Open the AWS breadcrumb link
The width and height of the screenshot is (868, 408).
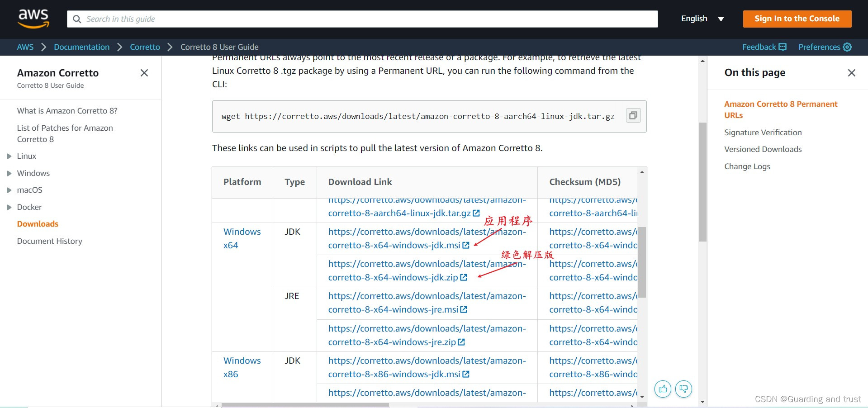pyautogui.click(x=25, y=47)
